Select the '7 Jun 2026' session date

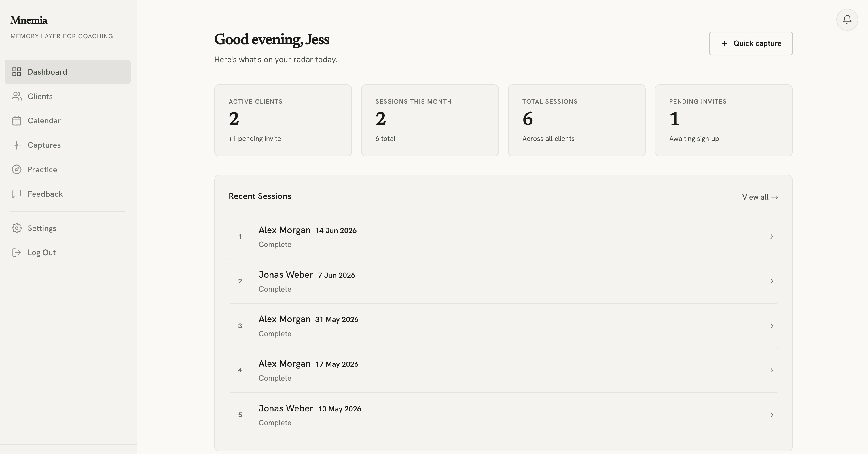pos(336,275)
